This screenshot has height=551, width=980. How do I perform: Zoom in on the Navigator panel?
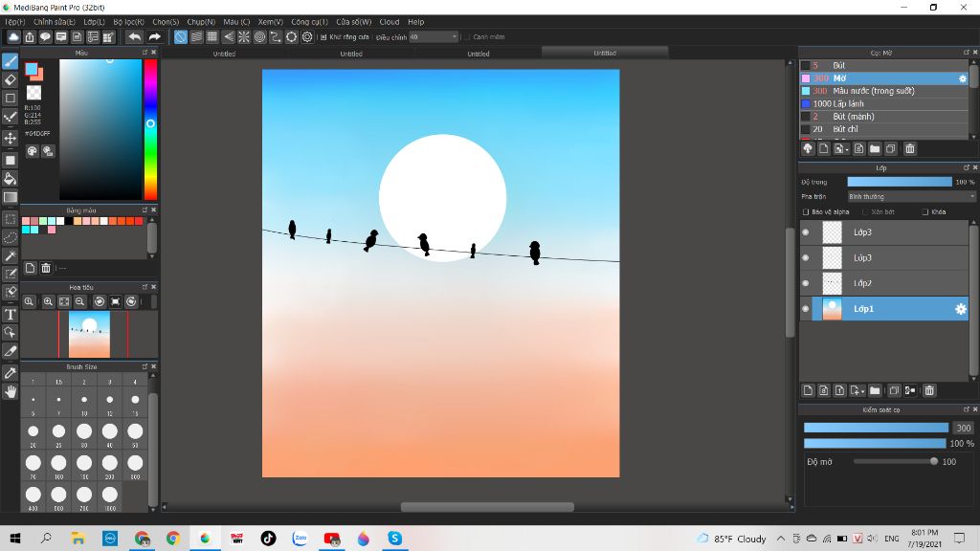pyautogui.click(x=48, y=301)
